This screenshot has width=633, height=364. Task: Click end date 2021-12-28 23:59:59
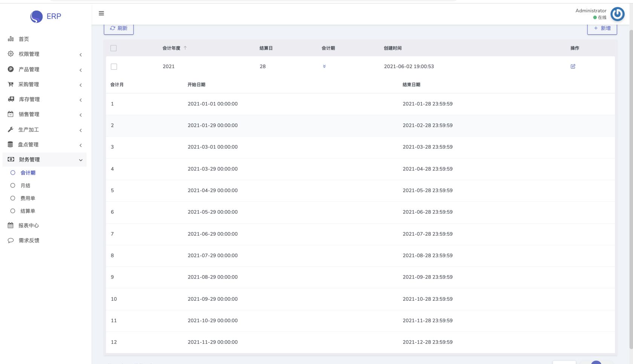pyautogui.click(x=428, y=342)
